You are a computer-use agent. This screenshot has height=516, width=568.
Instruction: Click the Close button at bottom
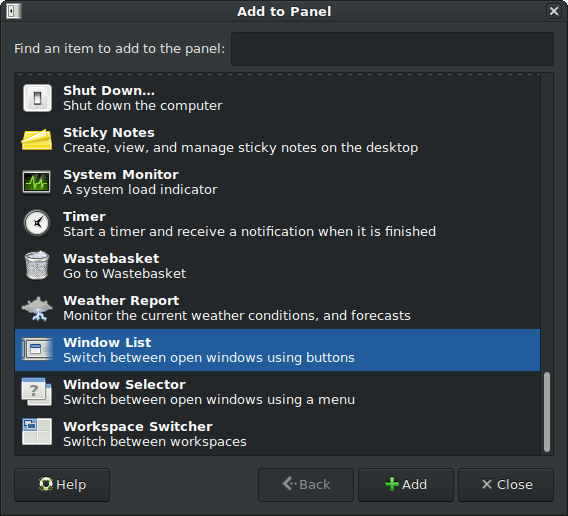tap(506, 484)
